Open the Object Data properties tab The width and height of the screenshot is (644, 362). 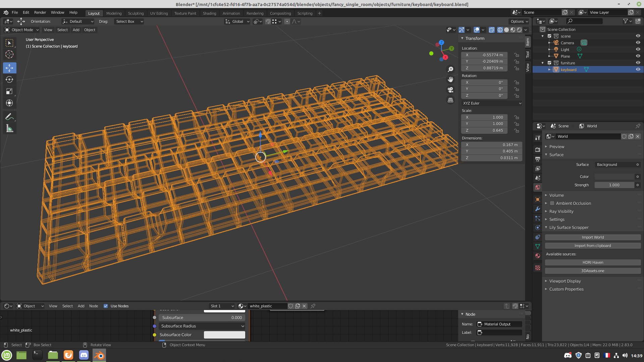[x=538, y=246]
